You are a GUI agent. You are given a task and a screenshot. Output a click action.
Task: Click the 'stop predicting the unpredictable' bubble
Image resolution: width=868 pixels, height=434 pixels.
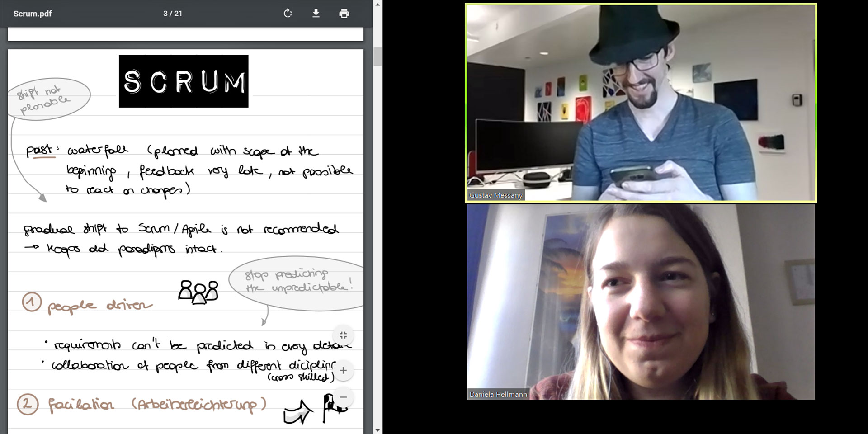pos(297,283)
